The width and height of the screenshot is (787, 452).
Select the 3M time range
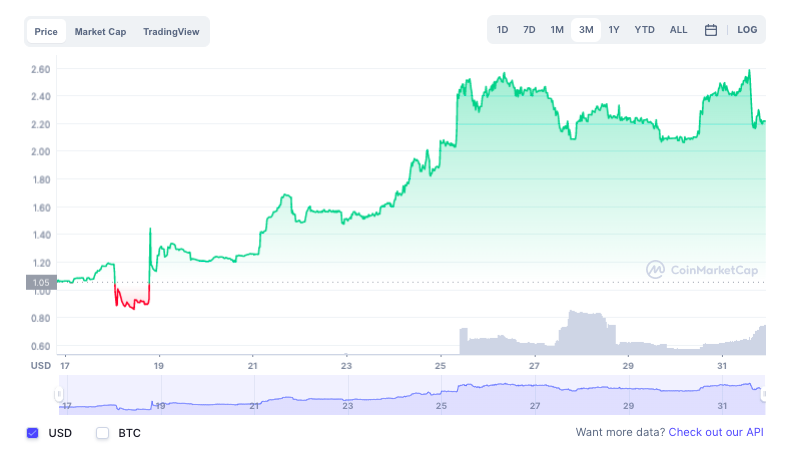[x=586, y=30]
